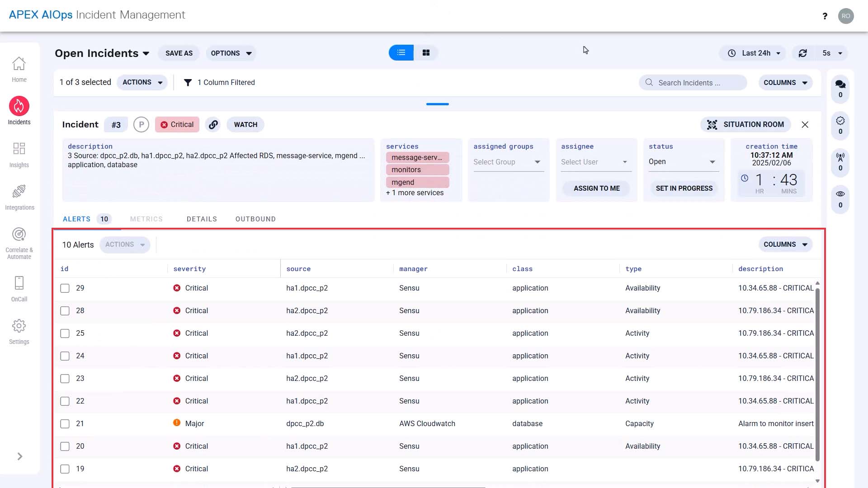Go to Home in the sidebar
Screen dimensions: 868x488
click(x=19, y=70)
